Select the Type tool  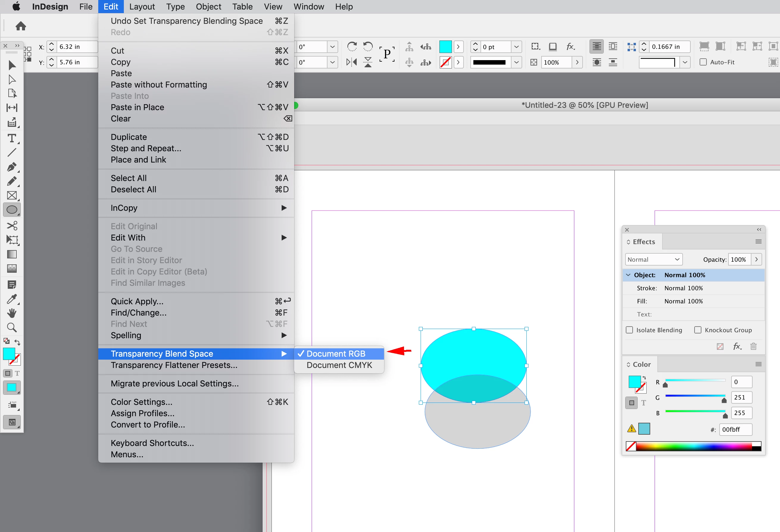[12, 138]
